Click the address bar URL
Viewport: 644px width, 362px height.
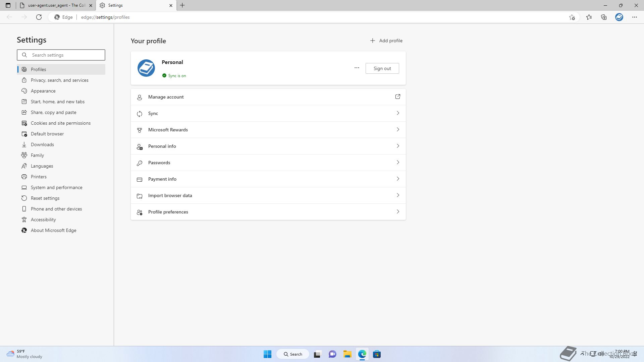(x=105, y=17)
